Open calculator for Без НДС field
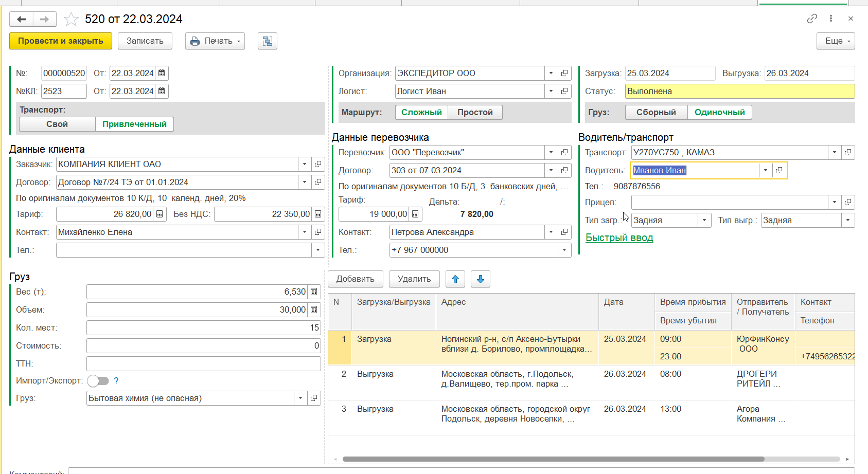 click(318, 214)
